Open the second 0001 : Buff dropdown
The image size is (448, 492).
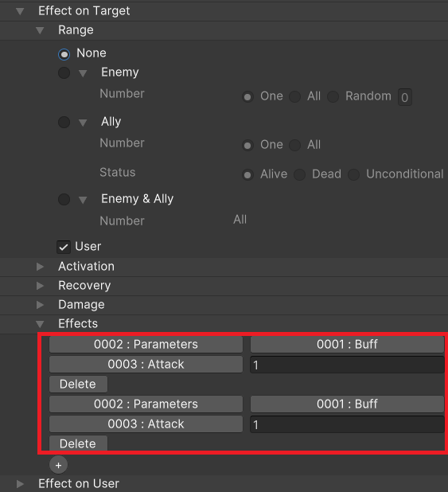347,404
